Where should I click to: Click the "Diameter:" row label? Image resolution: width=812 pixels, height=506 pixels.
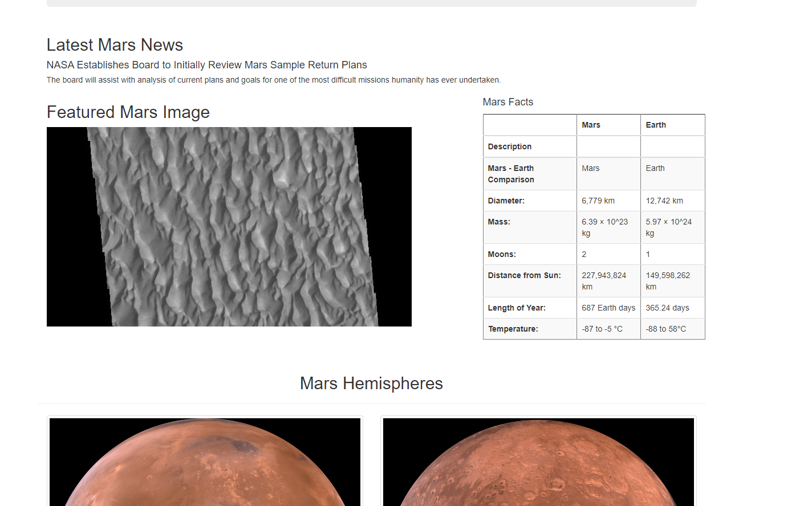click(506, 201)
